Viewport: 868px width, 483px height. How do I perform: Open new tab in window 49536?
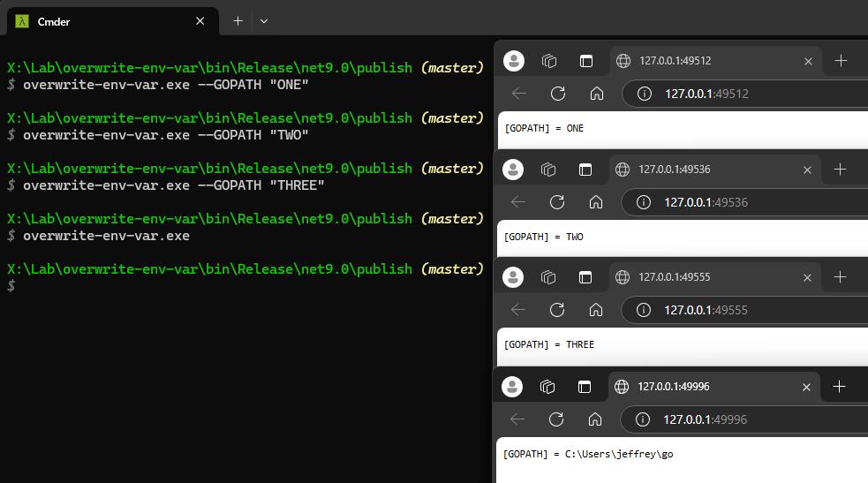tap(840, 169)
